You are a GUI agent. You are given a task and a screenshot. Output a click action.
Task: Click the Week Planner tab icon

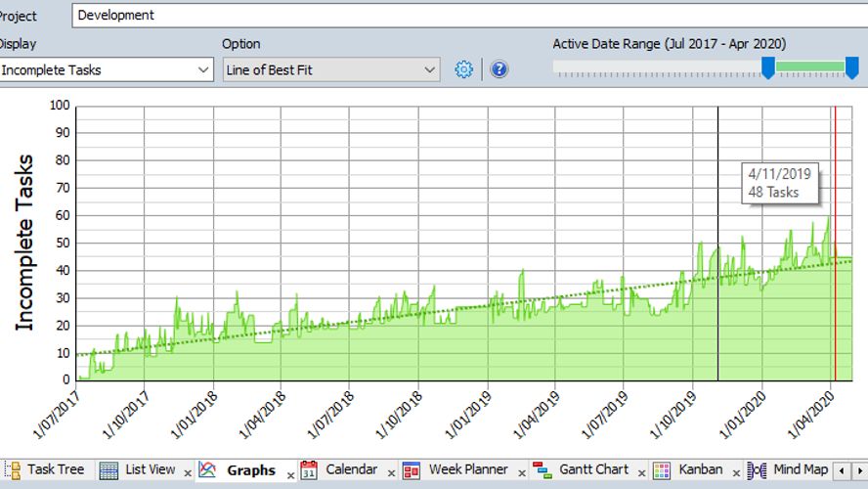pos(412,470)
